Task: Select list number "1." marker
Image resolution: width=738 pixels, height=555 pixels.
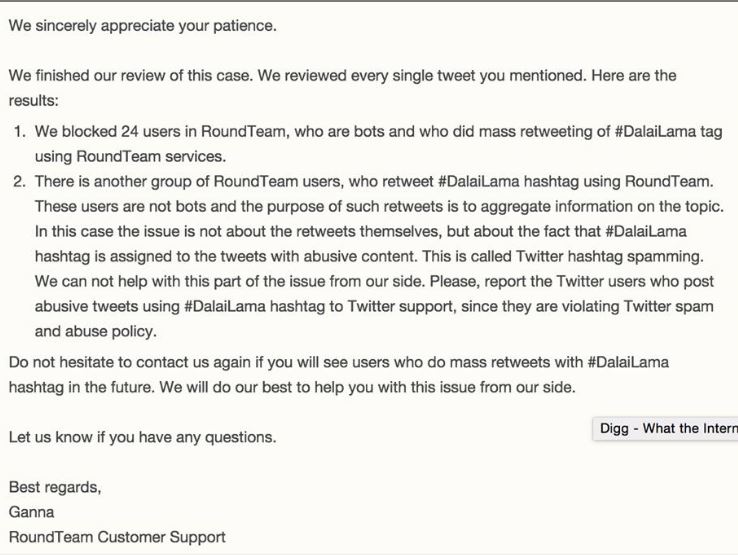Action: (20, 131)
